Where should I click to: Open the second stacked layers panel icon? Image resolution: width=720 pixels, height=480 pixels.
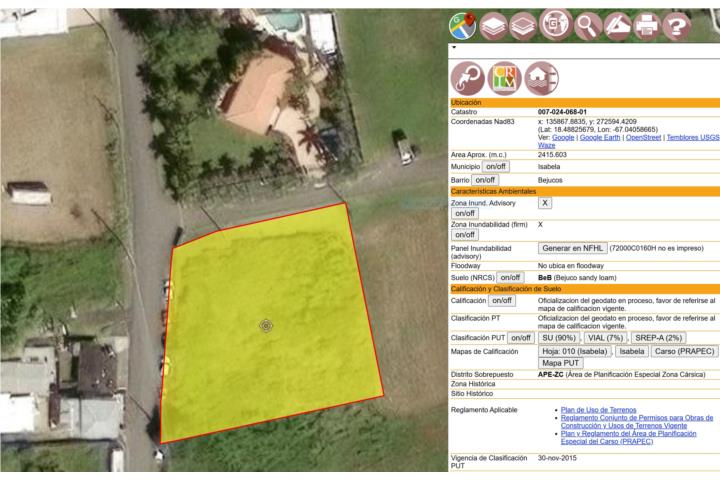tap(525, 24)
